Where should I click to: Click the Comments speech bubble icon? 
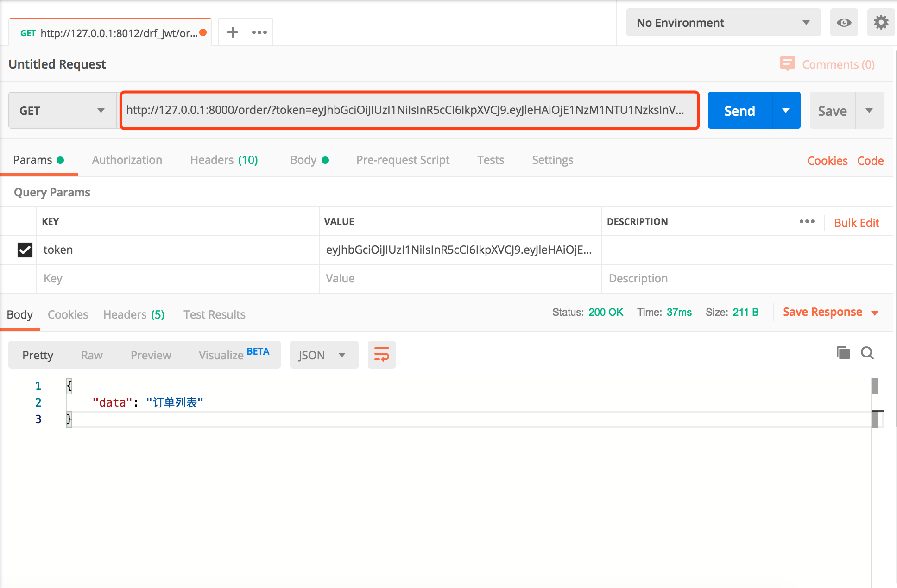(x=787, y=64)
